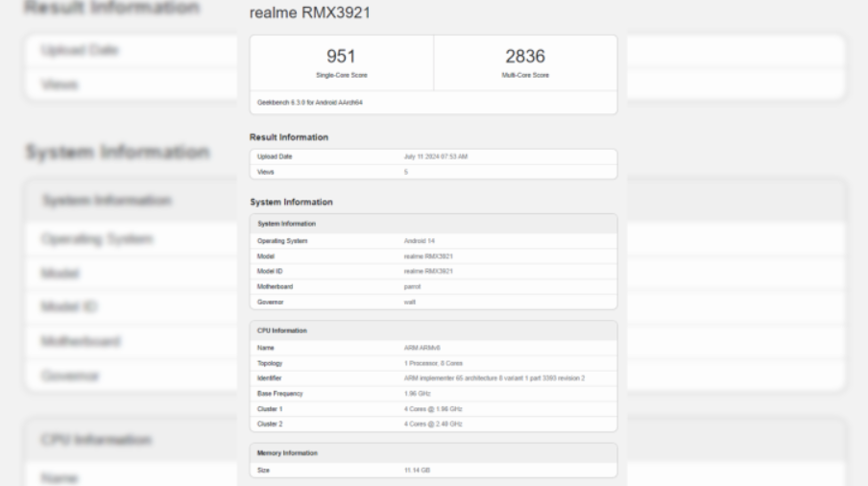Select the 11.14 GB memory size value

[419, 470]
